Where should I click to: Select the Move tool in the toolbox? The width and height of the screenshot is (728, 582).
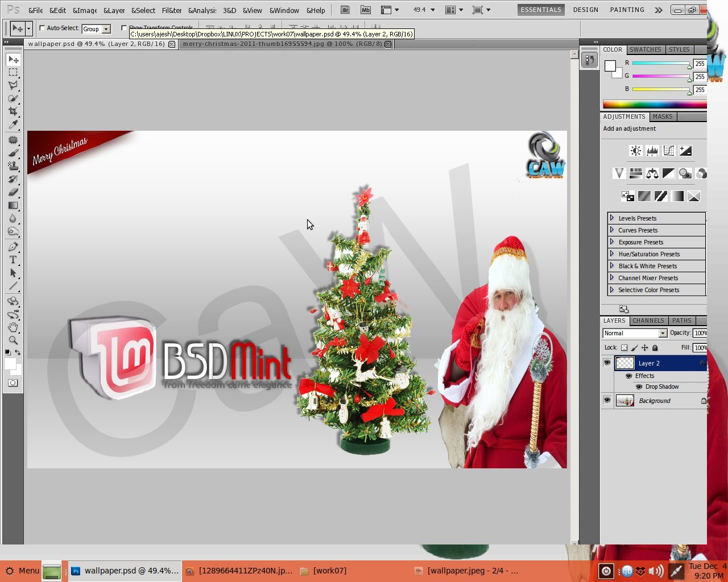point(13,60)
